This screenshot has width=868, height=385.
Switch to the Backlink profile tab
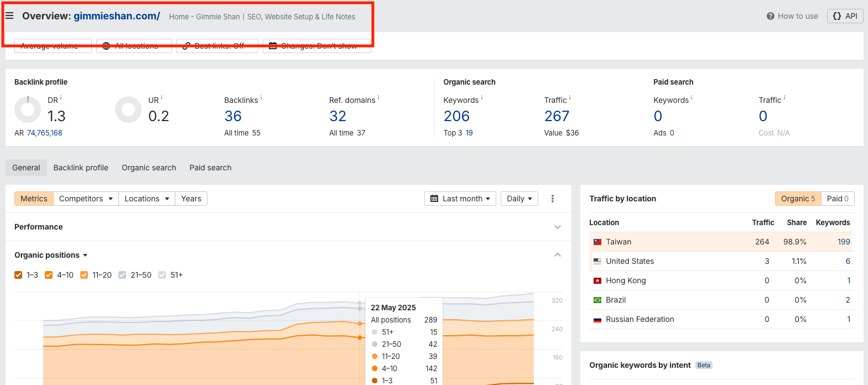tap(81, 168)
